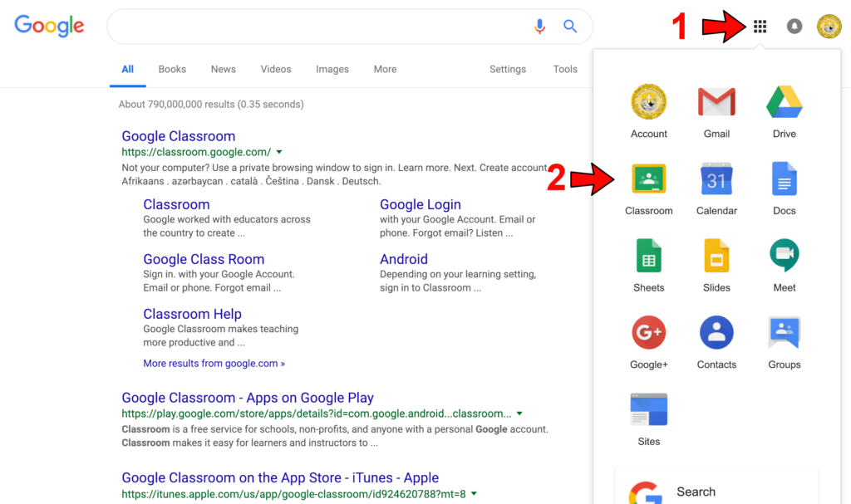
Task: Switch to the Books tab
Action: pyautogui.click(x=172, y=70)
